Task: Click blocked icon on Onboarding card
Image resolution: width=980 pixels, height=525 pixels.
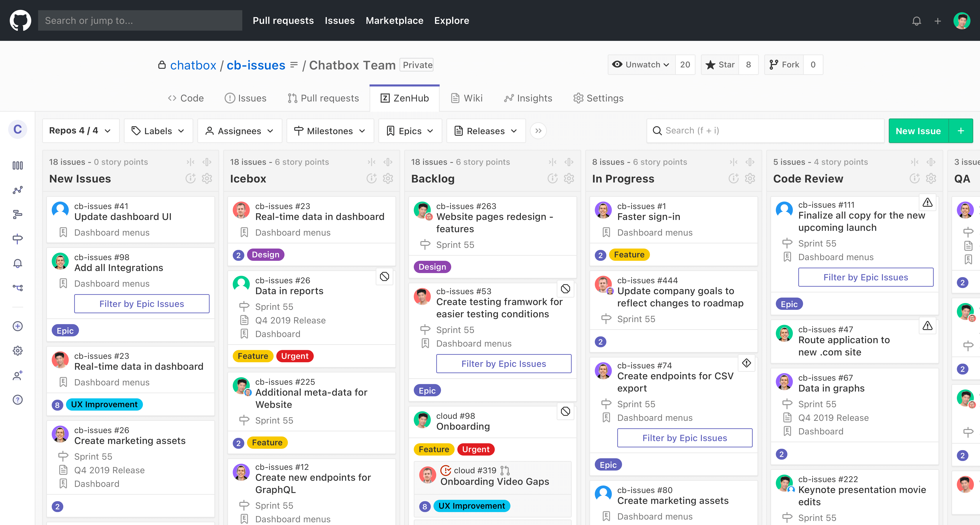Action: (x=566, y=412)
